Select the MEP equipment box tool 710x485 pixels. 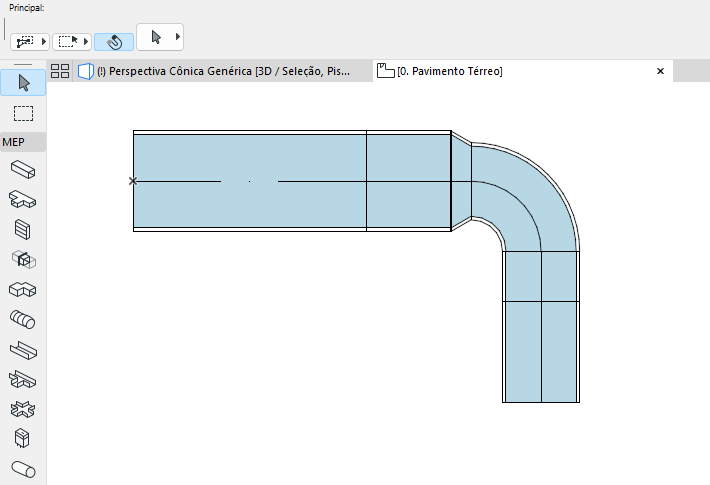pyautogui.click(x=22, y=438)
